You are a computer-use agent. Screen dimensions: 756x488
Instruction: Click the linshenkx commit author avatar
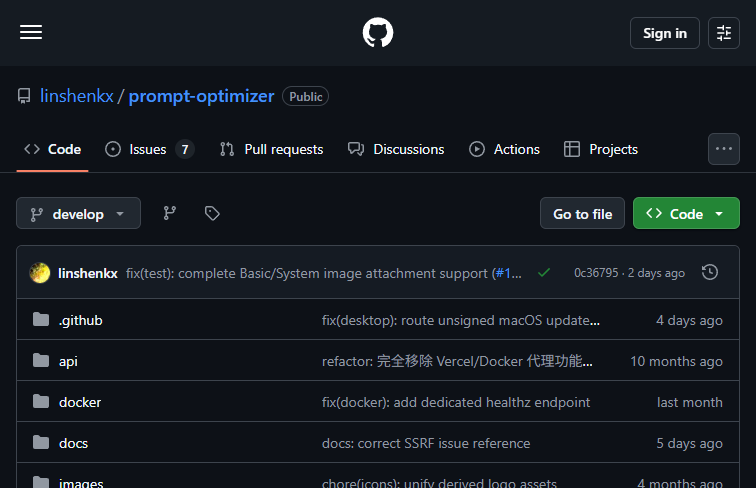40,273
